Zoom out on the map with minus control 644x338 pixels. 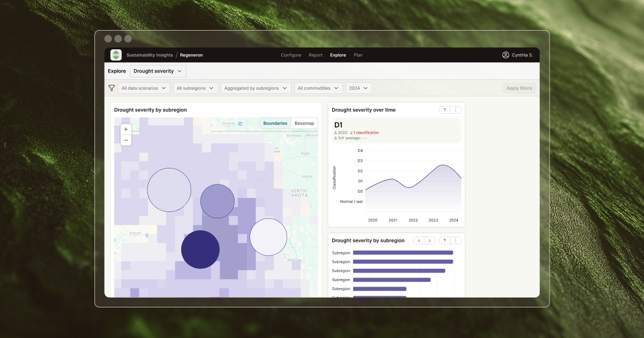[126, 139]
